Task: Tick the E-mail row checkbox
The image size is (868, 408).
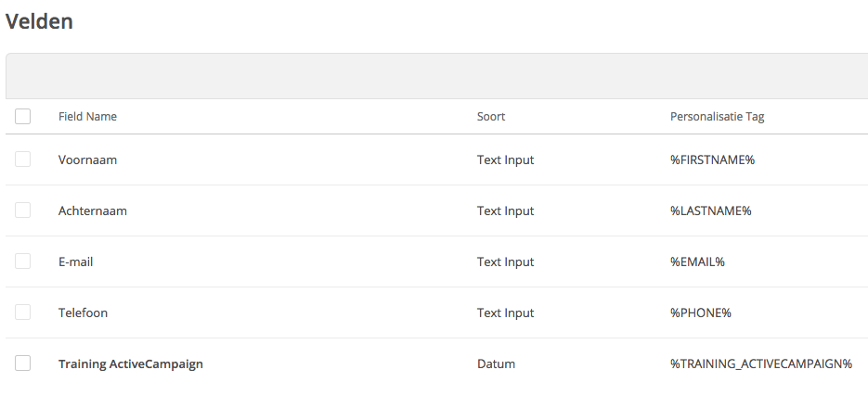Action: click(23, 261)
